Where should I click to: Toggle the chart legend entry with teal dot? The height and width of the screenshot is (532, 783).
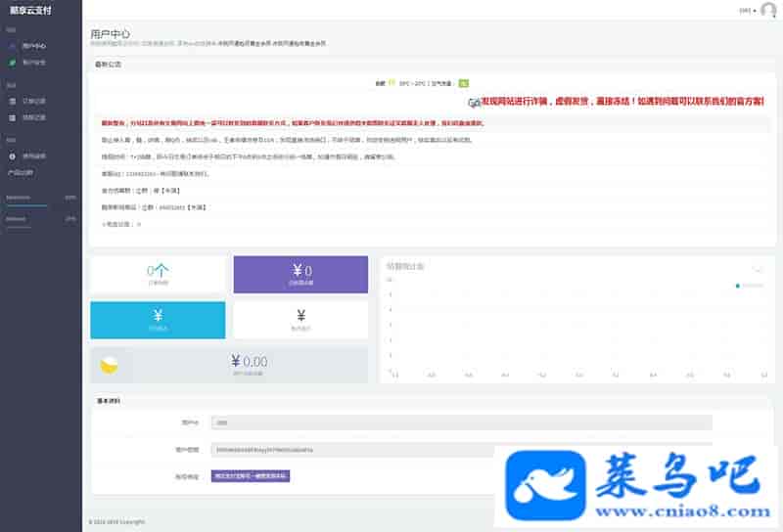750,286
